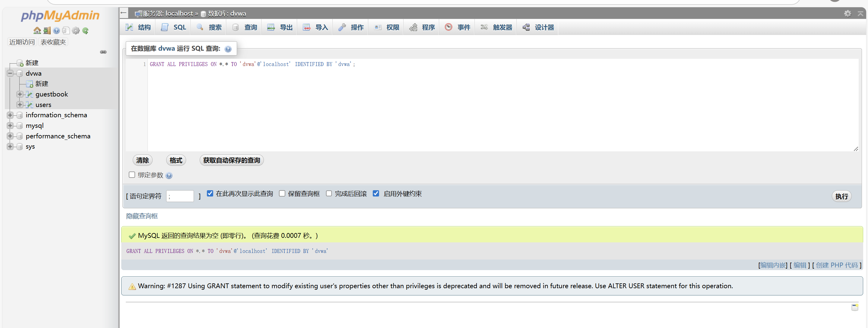Click the warning triangle icon

pos(132,286)
